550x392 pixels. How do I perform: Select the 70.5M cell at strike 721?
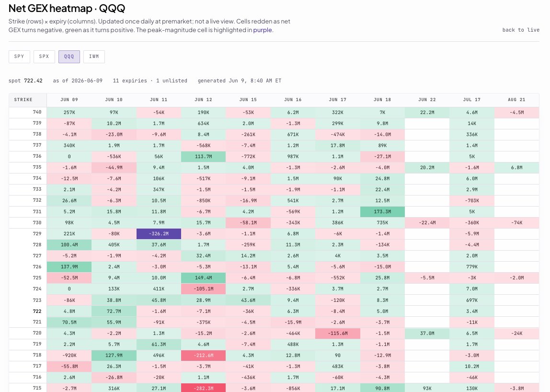[69, 322]
